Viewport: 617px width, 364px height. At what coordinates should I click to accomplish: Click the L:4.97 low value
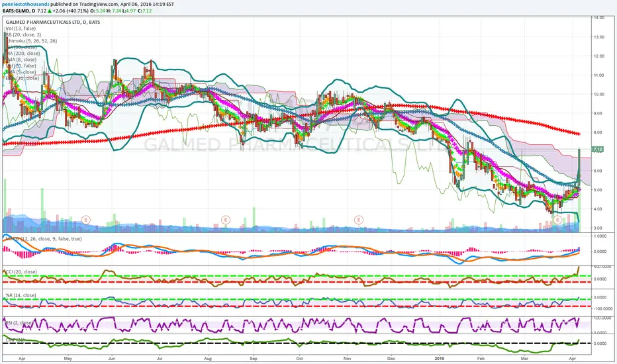pyautogui.click(x=128, y=11)
